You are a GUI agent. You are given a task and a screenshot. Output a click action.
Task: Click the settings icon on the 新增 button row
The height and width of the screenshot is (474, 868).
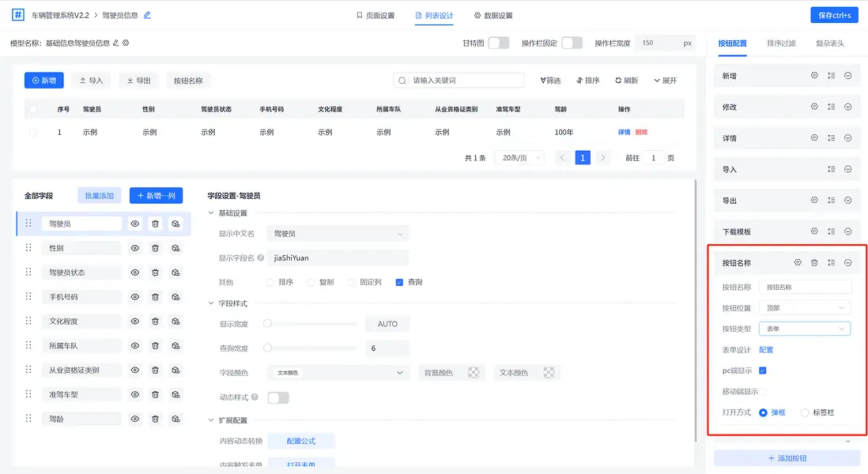tap(814, 76)
